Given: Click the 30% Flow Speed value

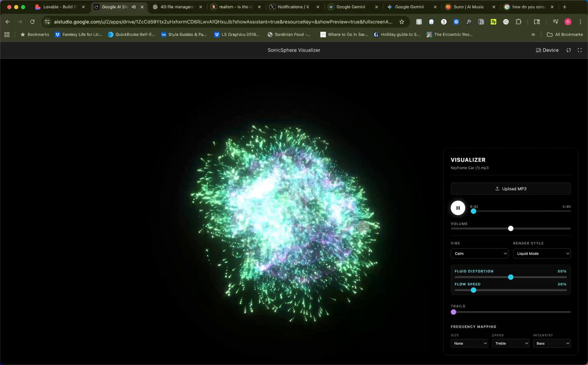Looking at the screenshot, I should [562, 284].
